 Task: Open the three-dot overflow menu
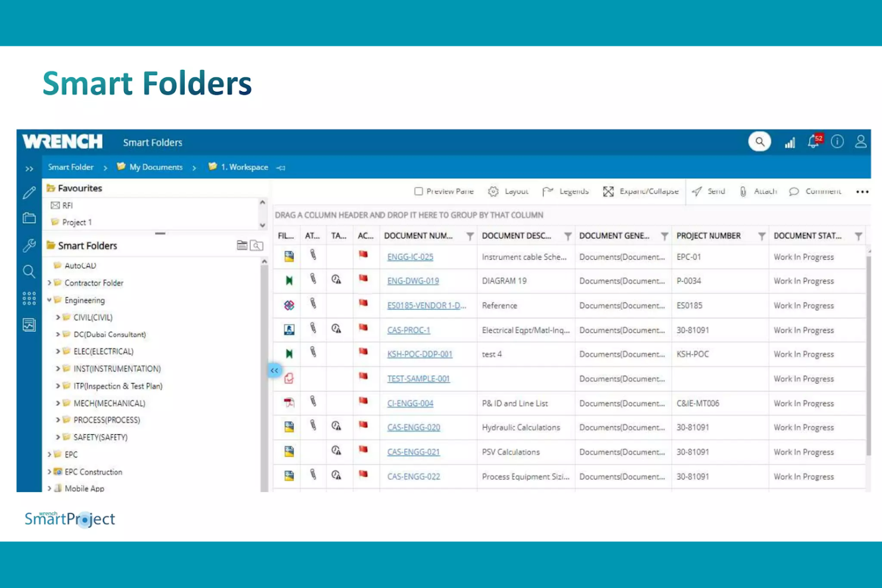862,191
